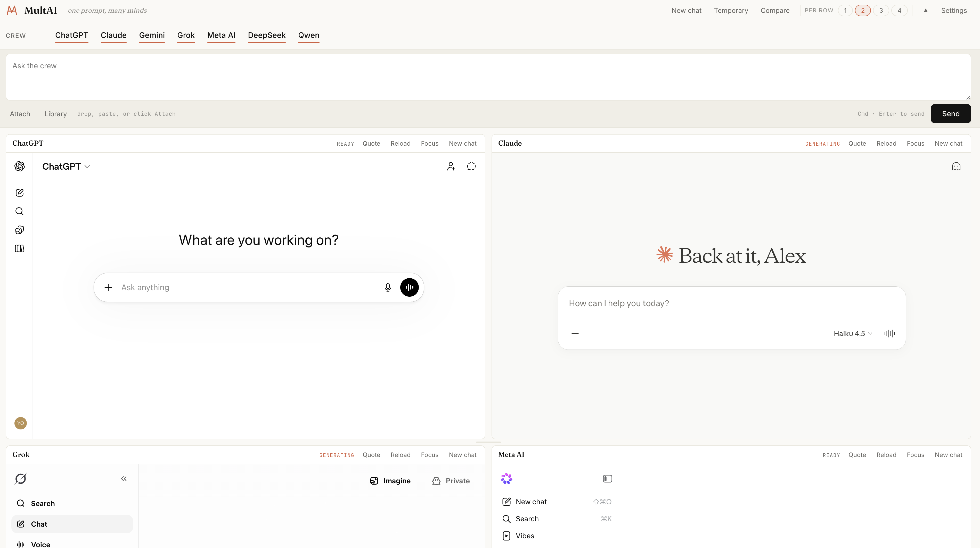Toggle Qwen in the crew list
The width and height of the screenshot is (980, 548).
(309, 35)
